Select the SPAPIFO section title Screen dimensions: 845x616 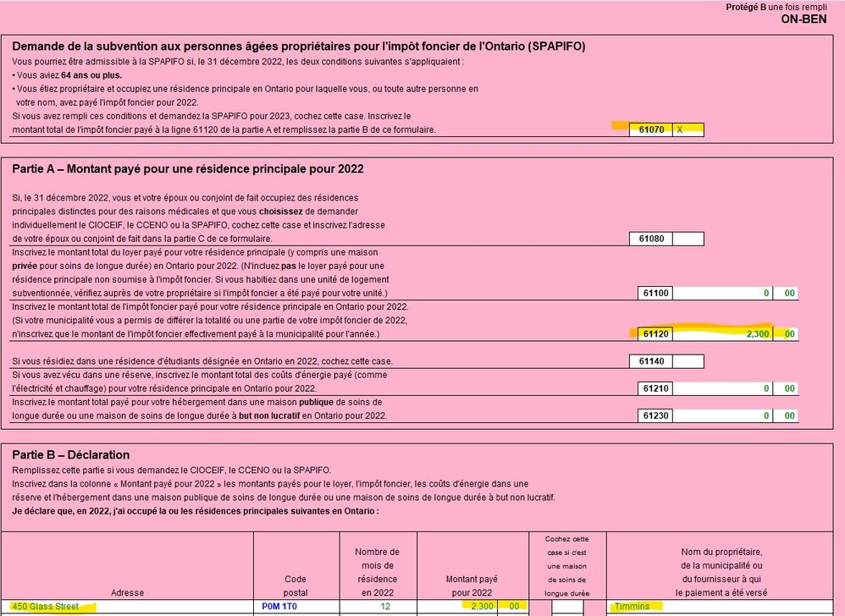click(x=299, y=47)
